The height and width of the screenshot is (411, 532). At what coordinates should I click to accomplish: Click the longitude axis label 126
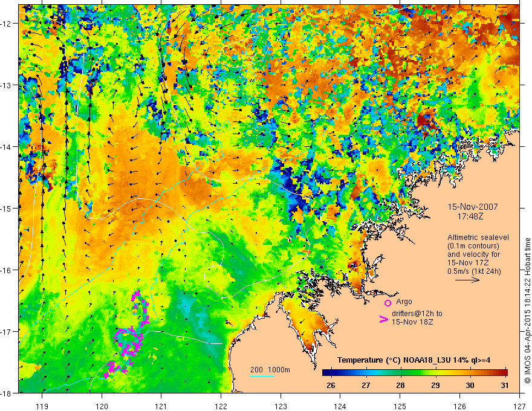(459, 406)
